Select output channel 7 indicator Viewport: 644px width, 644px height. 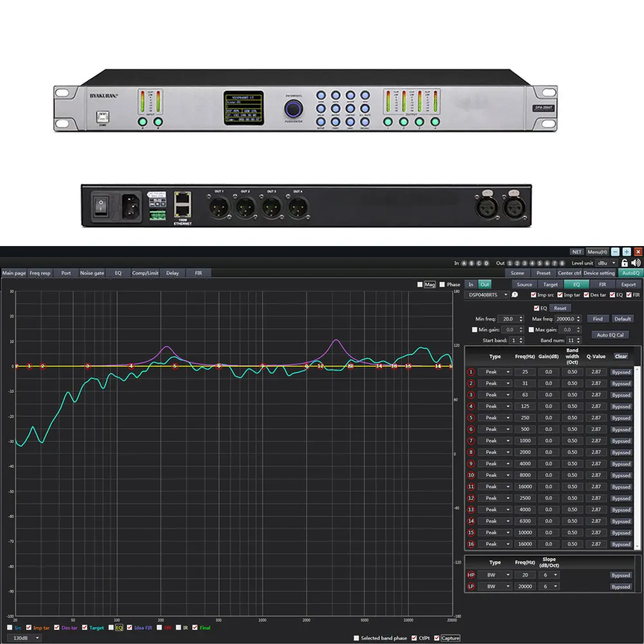coord(554,263)
